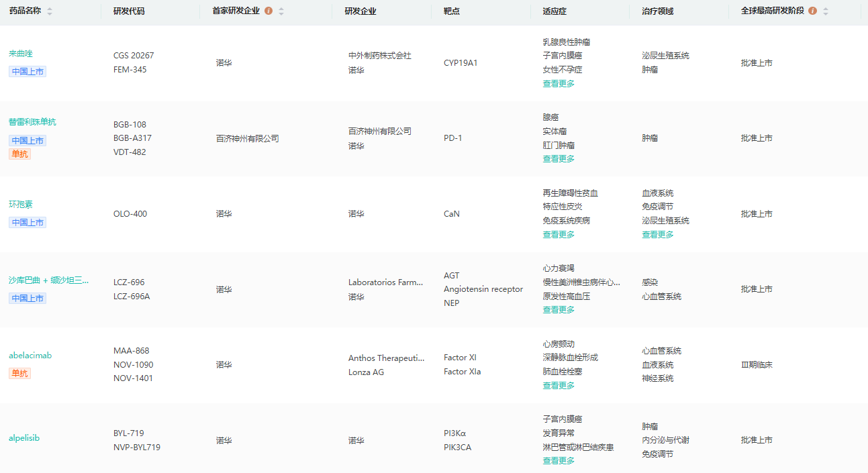Click indication 心力衰竭

click(559, 268)
